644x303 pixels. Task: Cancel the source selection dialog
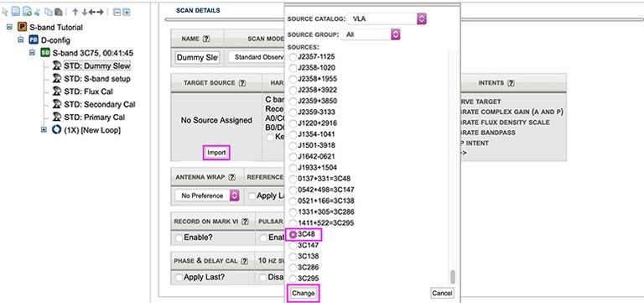click(443, 293)
